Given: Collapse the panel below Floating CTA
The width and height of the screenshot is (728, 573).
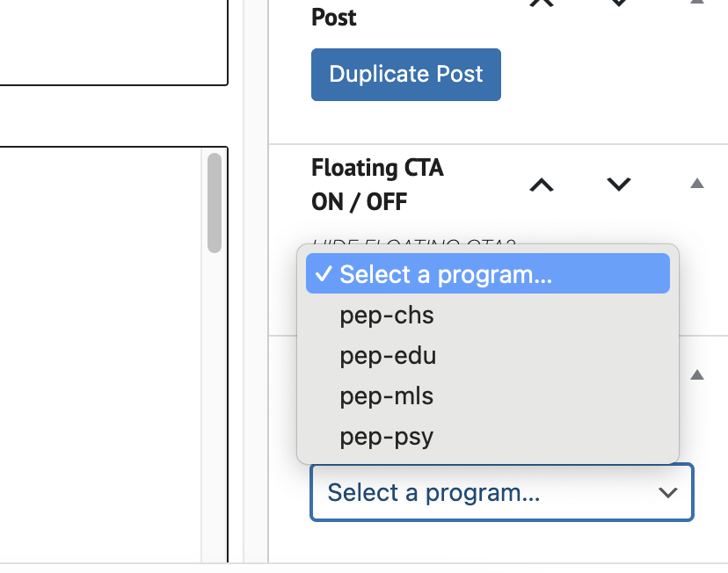Looking at the screenshot, I should [x=696, y=375].
